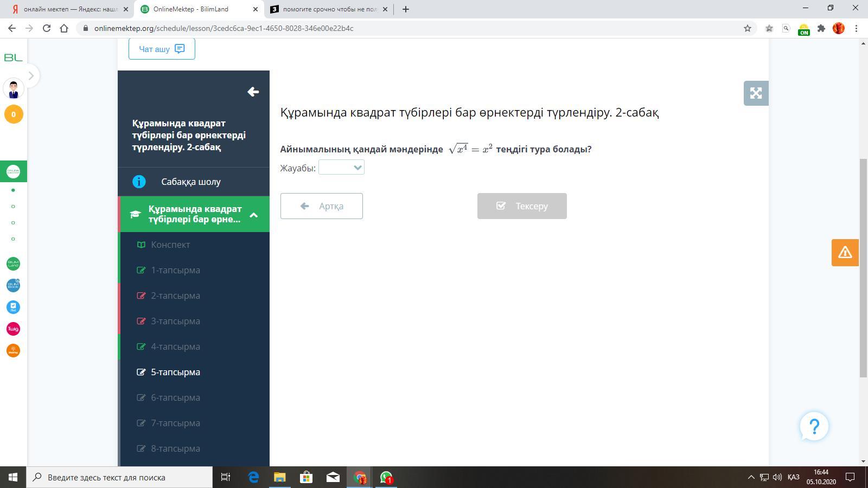Screen dimensions: 868x488
Task: Launch Microsoft Edge from the taskbar
Action: [x=253, y=477]
